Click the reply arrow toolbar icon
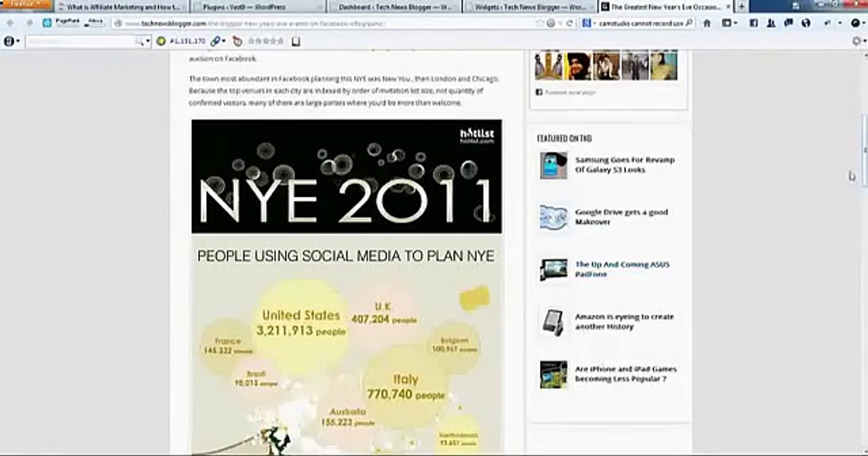The width and height of the screenshot is (868, 456). pyautogui.click(x=827, y=23)
